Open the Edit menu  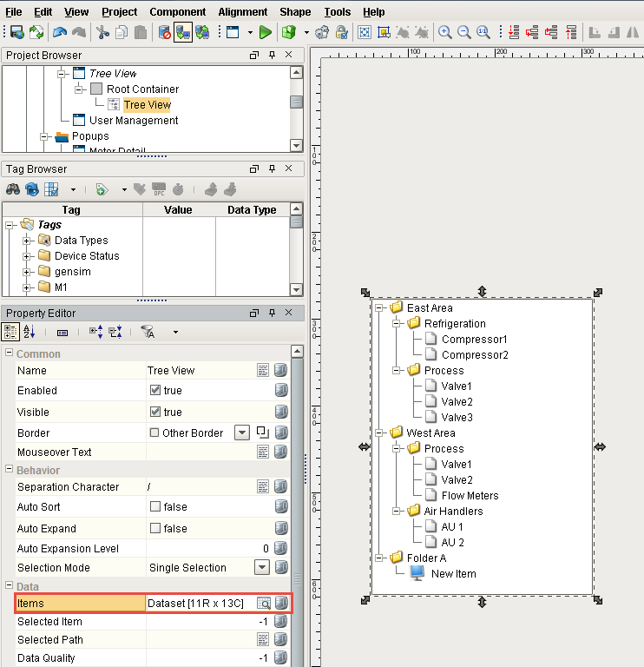(43, 12)
